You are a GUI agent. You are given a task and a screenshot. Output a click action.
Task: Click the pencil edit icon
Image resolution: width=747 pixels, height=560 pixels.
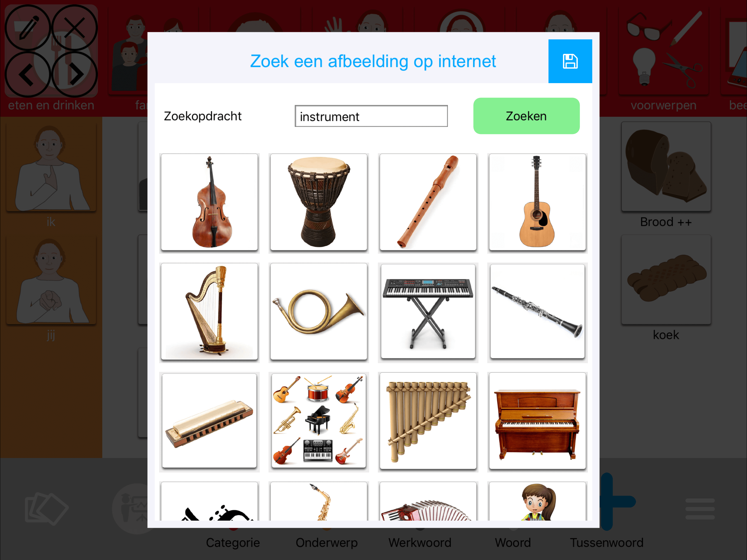pyautogui.click(x=28, y=28)
